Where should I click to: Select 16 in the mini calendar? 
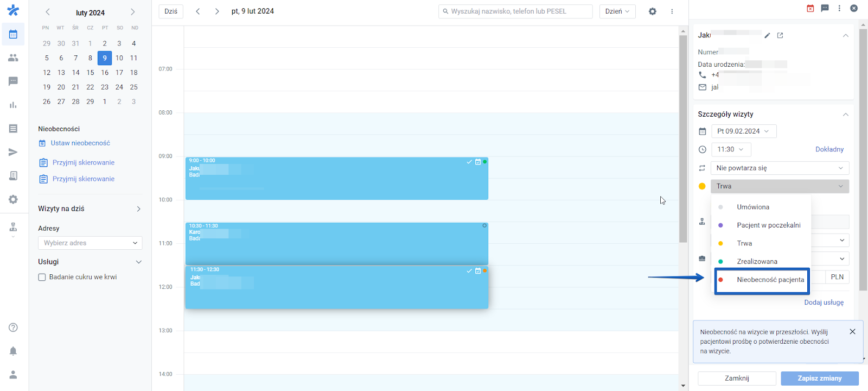105,72
